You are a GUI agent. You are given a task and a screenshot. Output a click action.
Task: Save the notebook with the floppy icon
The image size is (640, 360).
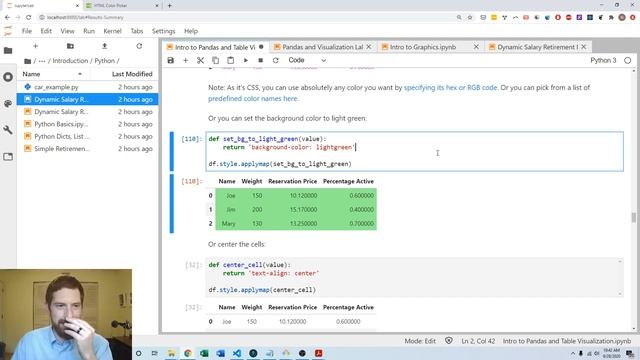point(171,60)
